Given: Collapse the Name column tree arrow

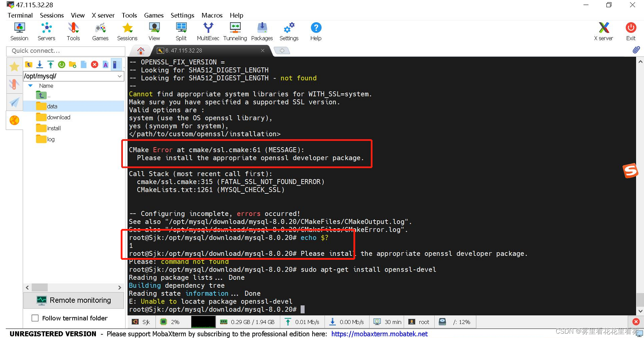Looking at the screenshot, I should [31, 86].
